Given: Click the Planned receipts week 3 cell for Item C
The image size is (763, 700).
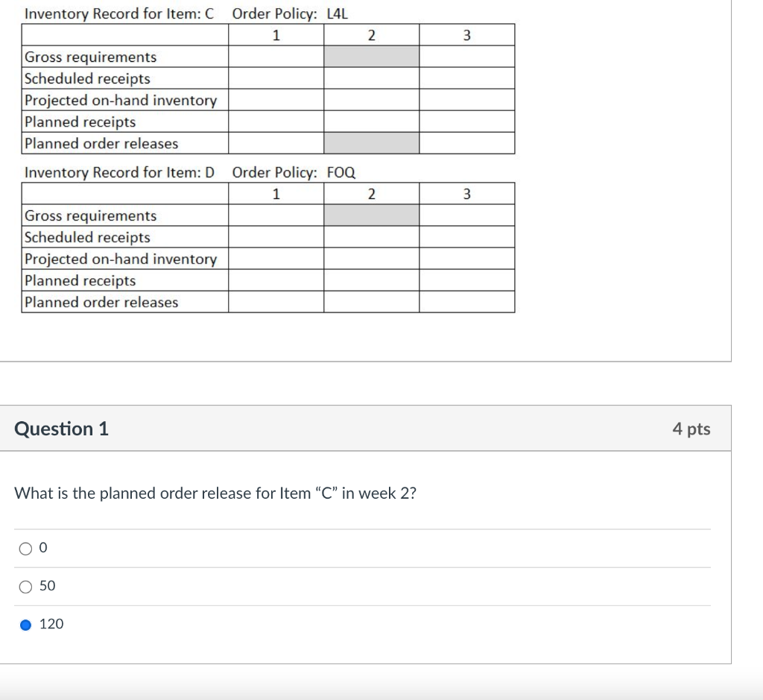Looking at the screenshot, I should pyautogui.click(x=467, y=121).
